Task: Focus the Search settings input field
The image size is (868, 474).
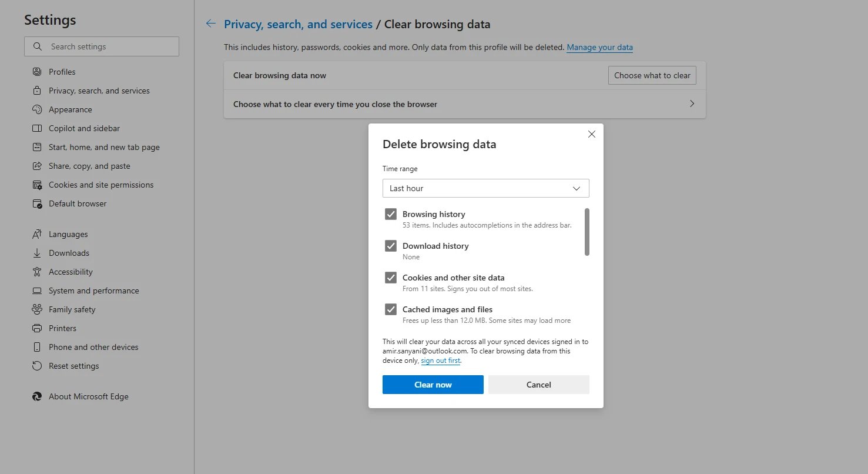Action: [102, 46]
